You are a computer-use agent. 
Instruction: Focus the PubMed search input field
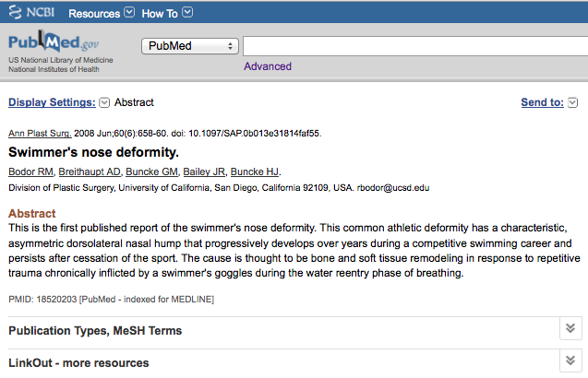pyautogui.click(x=415, y=46)
